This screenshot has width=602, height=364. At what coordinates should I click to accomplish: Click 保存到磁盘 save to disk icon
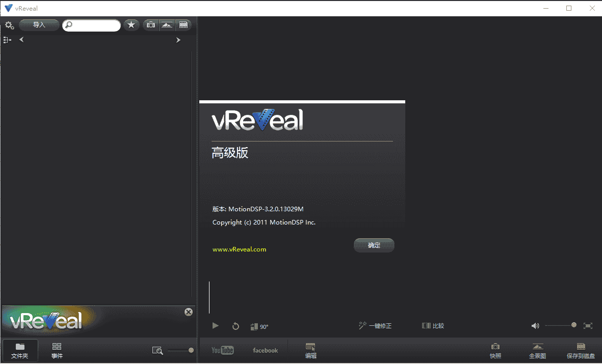[581, 350]
